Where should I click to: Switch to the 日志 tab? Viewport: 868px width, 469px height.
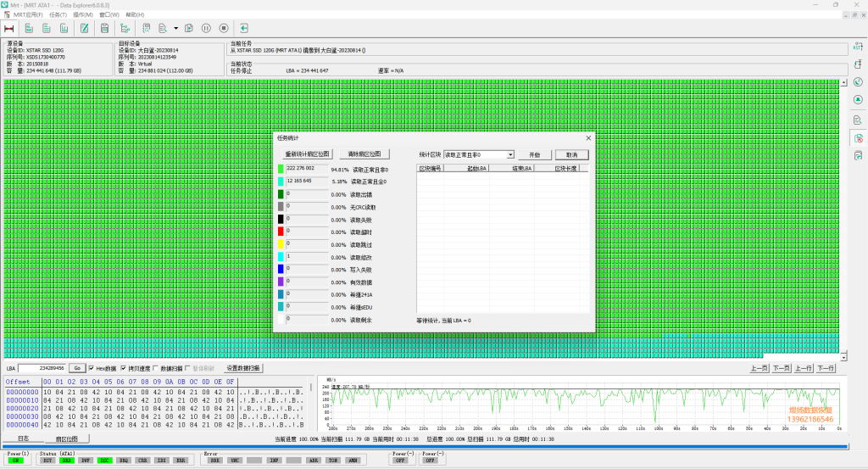23,438
